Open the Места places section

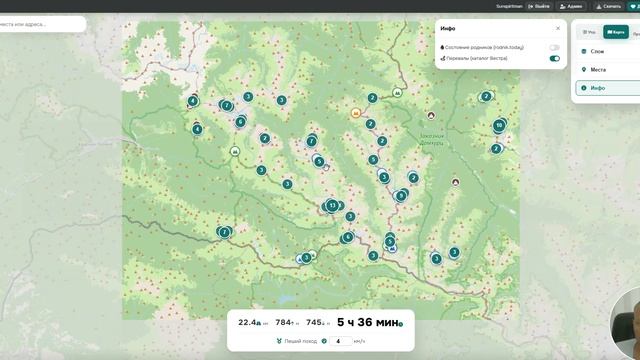(x=608, y=70)
